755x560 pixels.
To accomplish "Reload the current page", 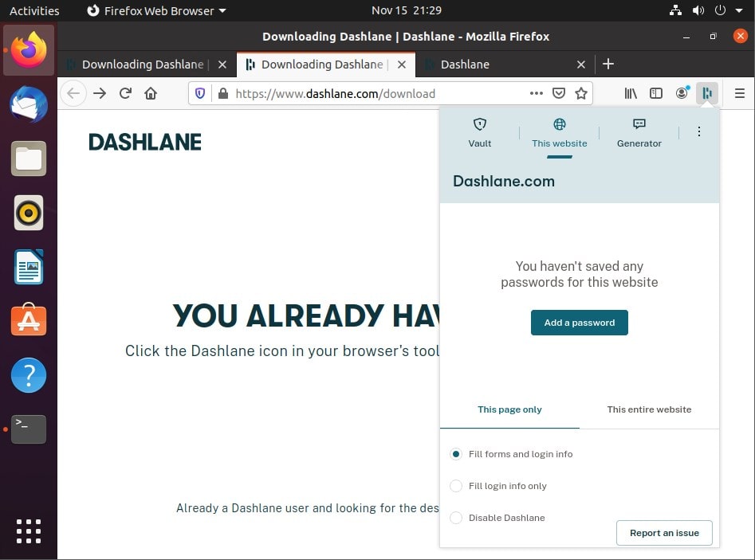I will [x=125, y=93].
